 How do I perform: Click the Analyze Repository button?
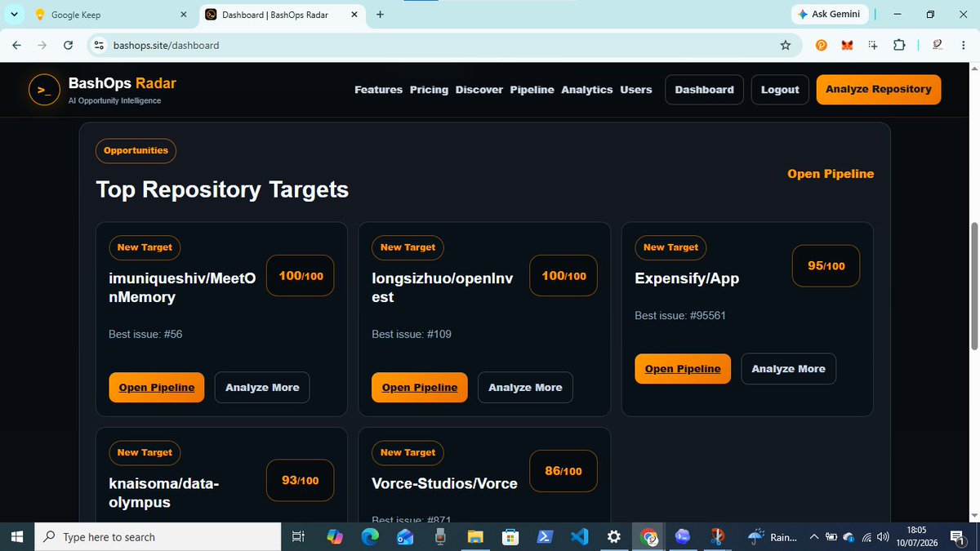[x=879, y=90]
